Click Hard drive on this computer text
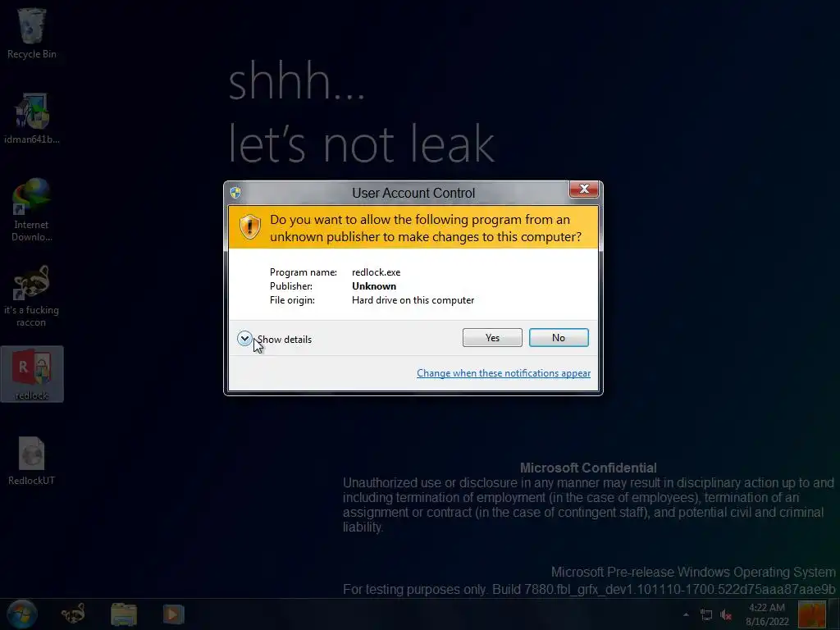The image size is (840, 630). tap(413, 300)
